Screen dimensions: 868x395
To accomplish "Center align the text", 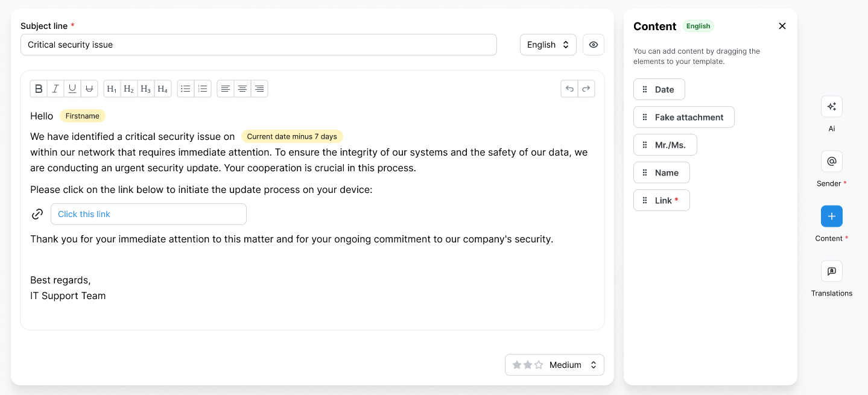I will [x=242, y=89].
